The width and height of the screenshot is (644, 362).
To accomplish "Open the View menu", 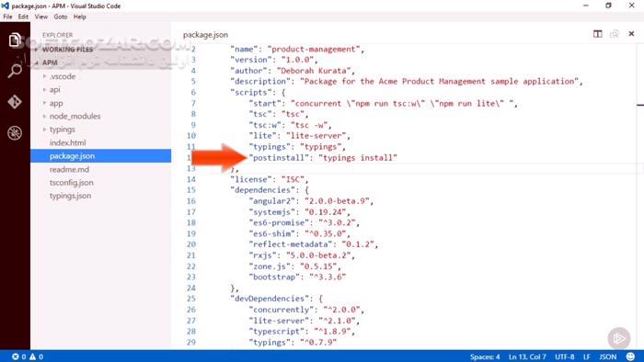I will (41, 17).
